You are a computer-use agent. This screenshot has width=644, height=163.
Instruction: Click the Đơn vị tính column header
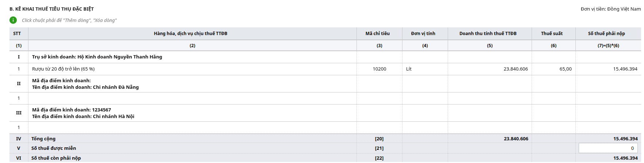[x=423, y=34]
